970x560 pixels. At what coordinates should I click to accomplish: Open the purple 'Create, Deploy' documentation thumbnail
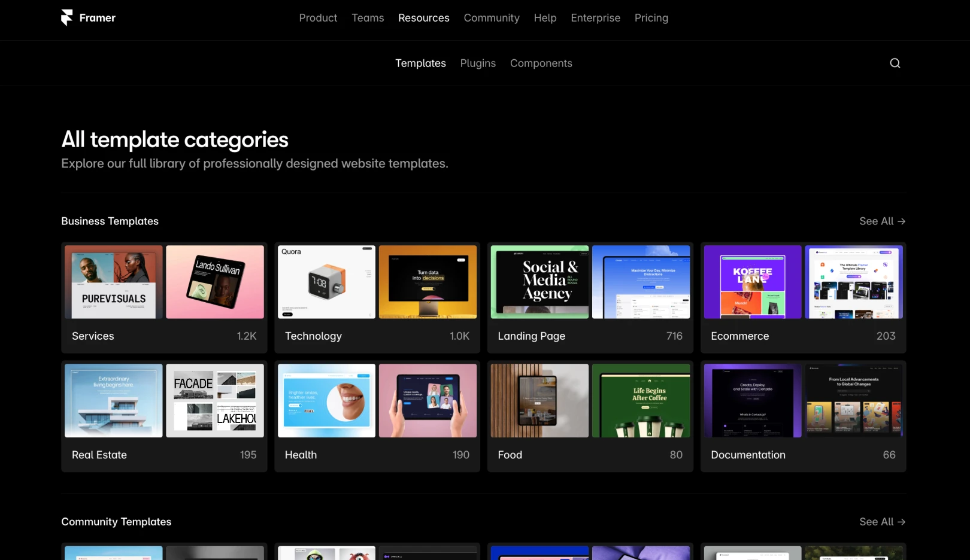tap(753, 401)
